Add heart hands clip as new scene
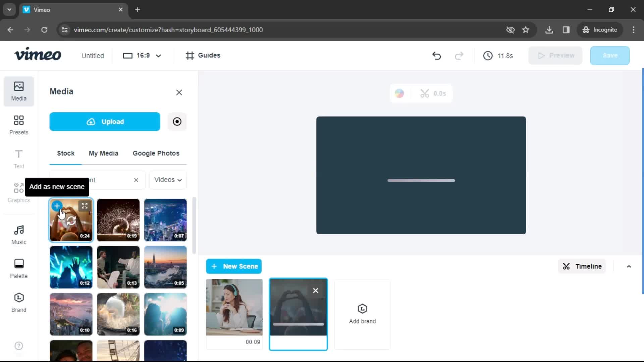Image resolution: width=644 pixels, height=362 pixels. [x=57, y=206]
